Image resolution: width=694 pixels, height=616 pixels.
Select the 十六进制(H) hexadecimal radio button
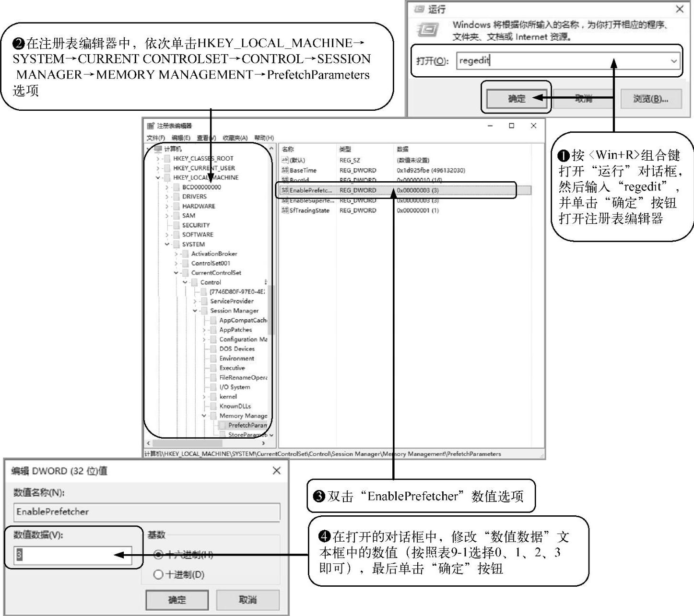(x=158, y=555)
